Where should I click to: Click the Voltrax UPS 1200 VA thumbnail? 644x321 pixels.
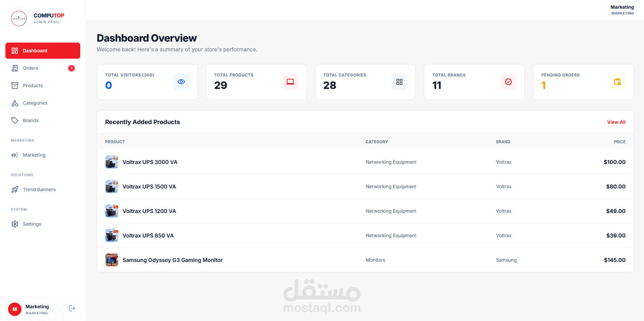[x=112, y=211]
